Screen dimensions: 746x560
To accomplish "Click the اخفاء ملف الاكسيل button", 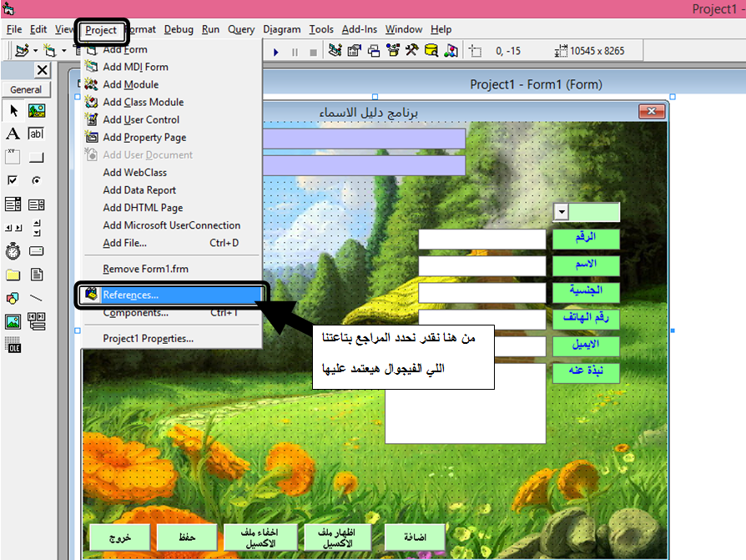I will click(x=260, y=537).
